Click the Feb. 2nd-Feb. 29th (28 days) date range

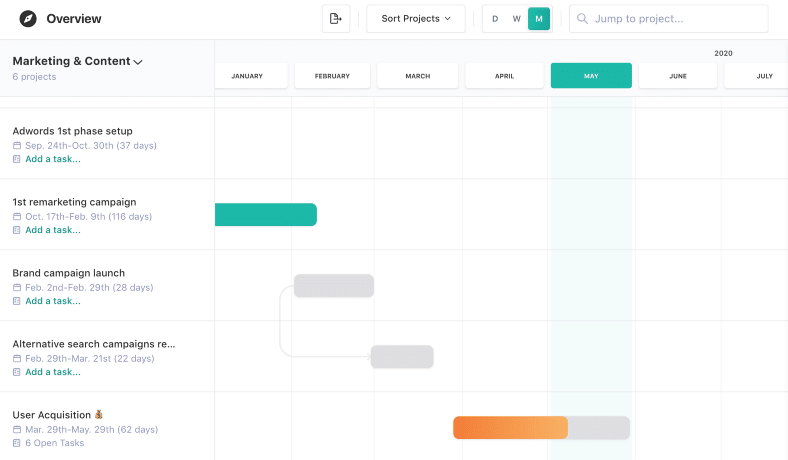pos(89,287)
